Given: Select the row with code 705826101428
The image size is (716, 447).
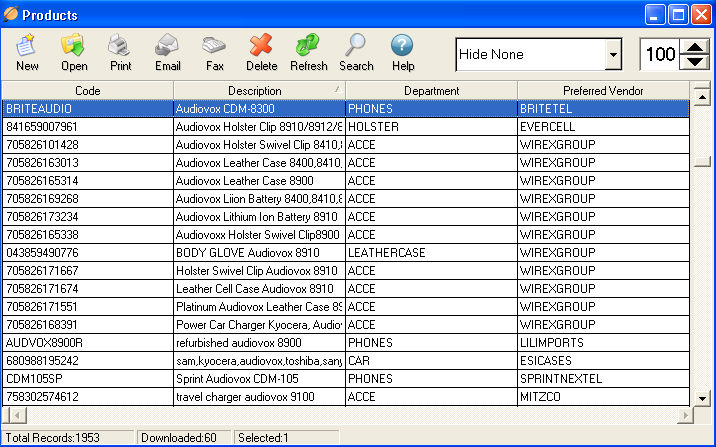Looking at the screenshot, I should click(346, 145).
